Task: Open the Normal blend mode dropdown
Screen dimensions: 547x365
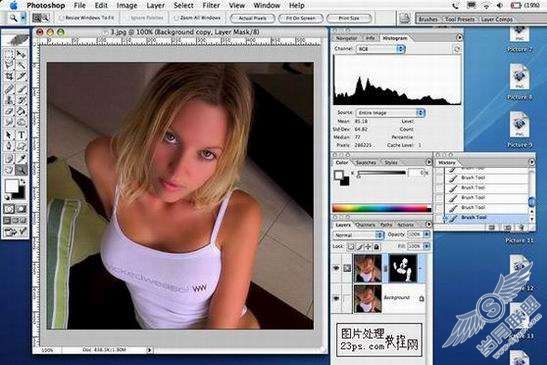Action: pos(358,235)
